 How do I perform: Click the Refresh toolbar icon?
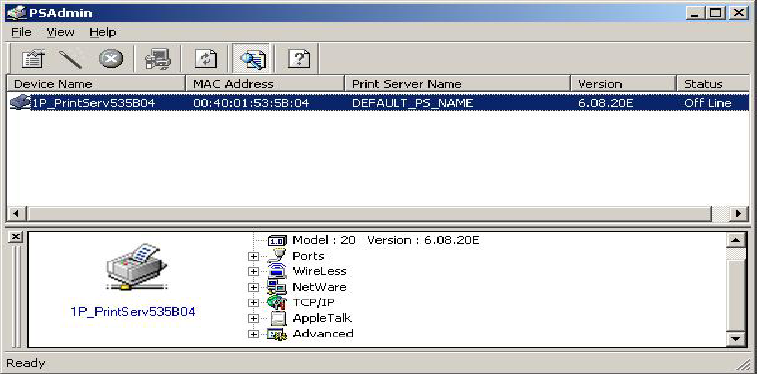pyautogui.click(x=206, y=59)
